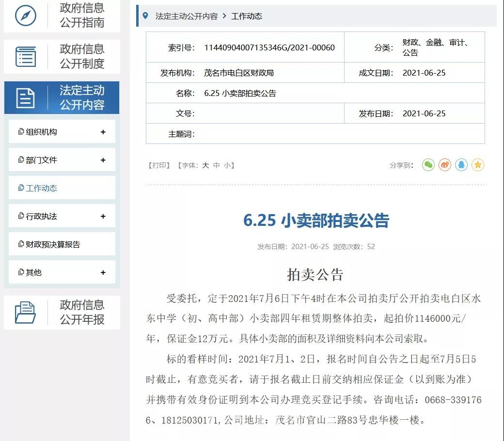Expand the 行政执法 plus sign
The height and width of the screenshot is (441, 504).
[x=103, y=216]
